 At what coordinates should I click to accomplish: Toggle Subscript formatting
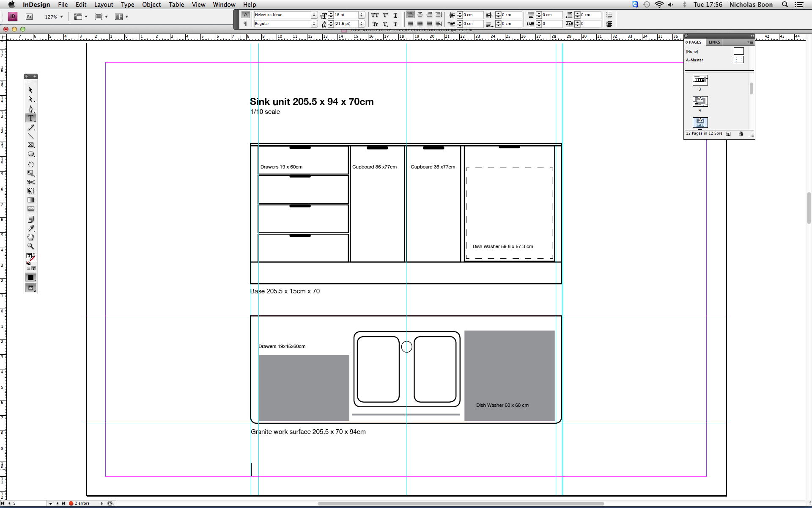385,24
